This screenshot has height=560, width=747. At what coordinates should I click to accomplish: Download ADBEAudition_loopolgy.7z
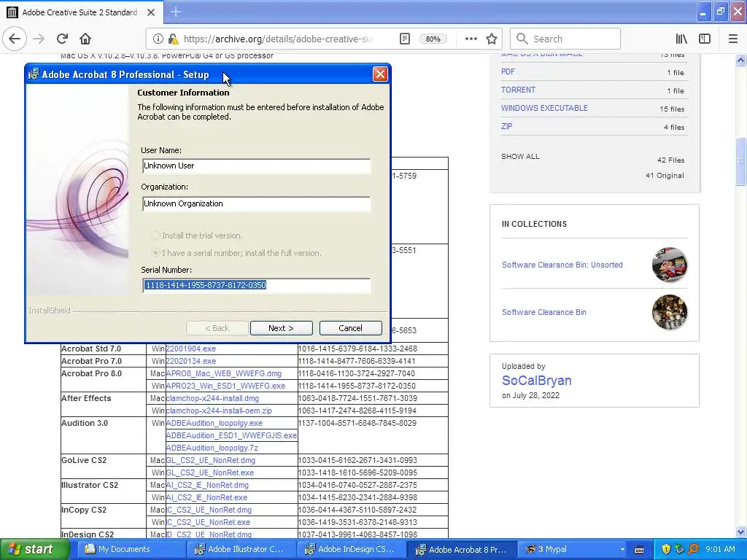(212, 448)
